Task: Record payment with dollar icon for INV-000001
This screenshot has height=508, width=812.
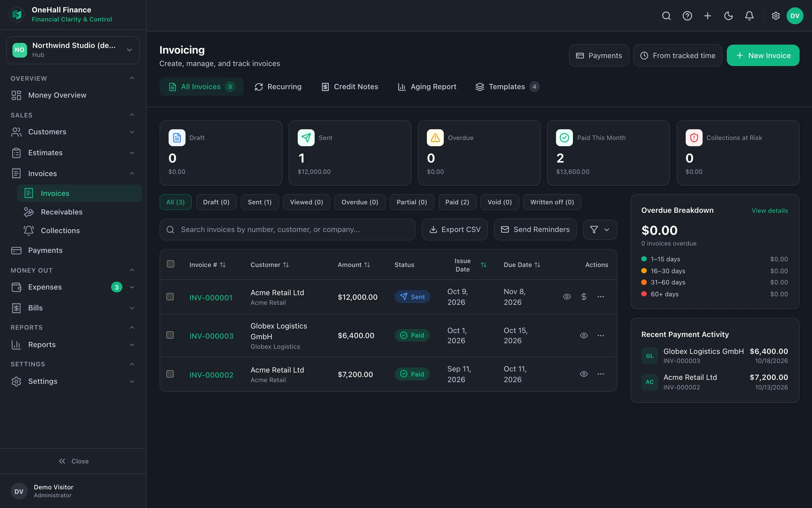Action: [584, 297]
